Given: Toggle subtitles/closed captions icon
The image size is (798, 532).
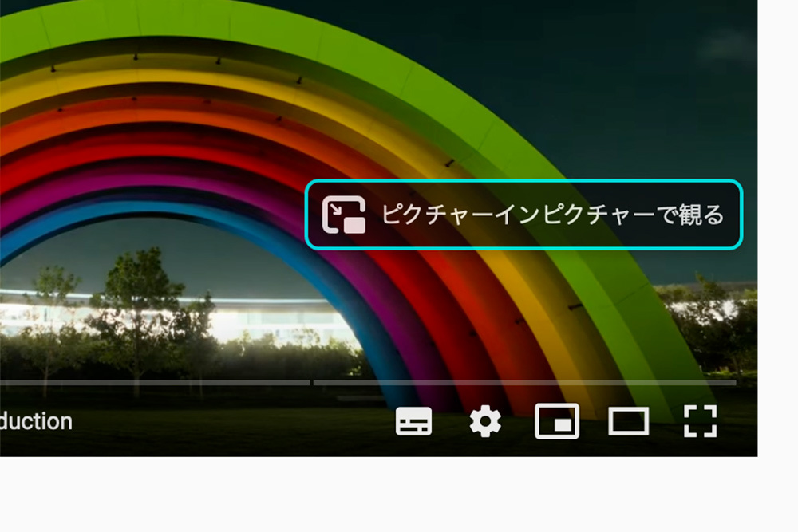Looking at the screenshot, I should click(413, 421).
